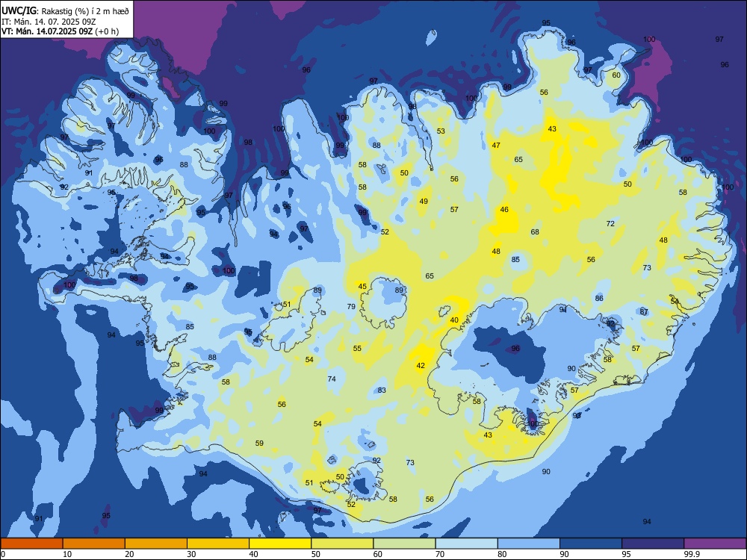
Task: Click the pale yellow 50–60 legend swatch
Action: (x=343, y=544)
